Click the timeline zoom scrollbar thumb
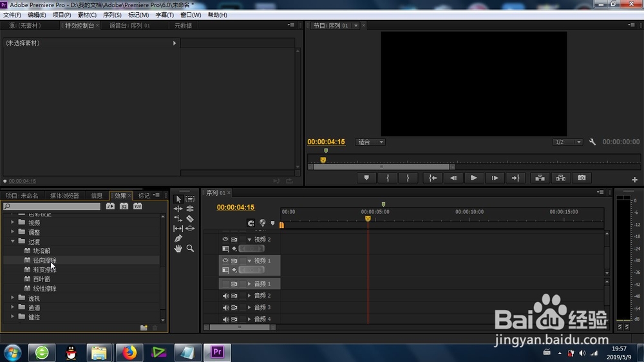Image resolution: width=644 pixels, height=362 pixels. 240,327
